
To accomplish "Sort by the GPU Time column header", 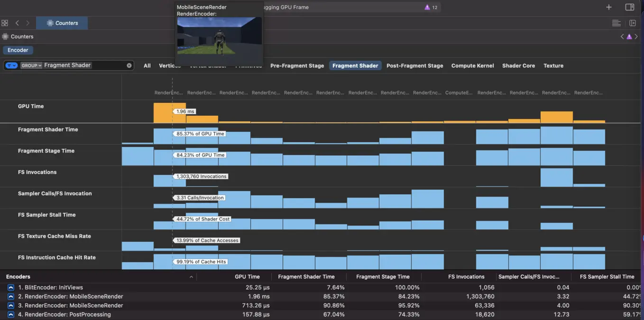I will click(247, 277).
